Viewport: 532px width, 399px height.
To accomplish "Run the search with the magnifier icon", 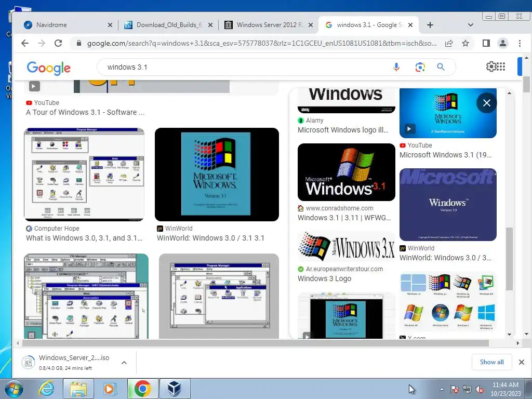I will click(x=441, y=67).
